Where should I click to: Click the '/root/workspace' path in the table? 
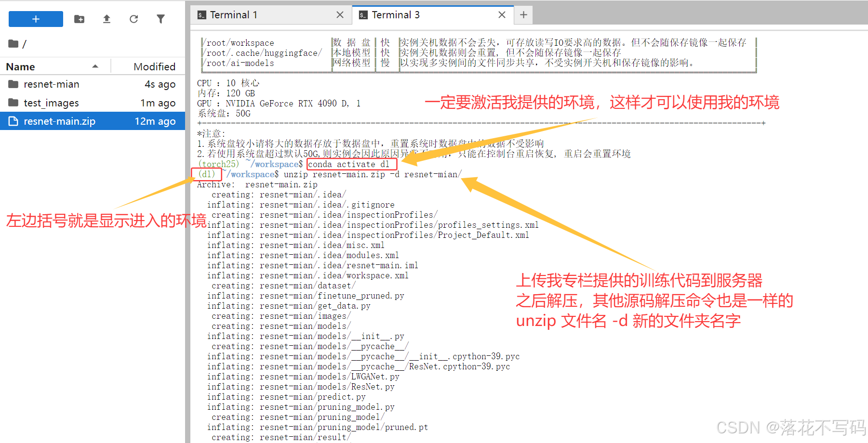click(238, 43)
